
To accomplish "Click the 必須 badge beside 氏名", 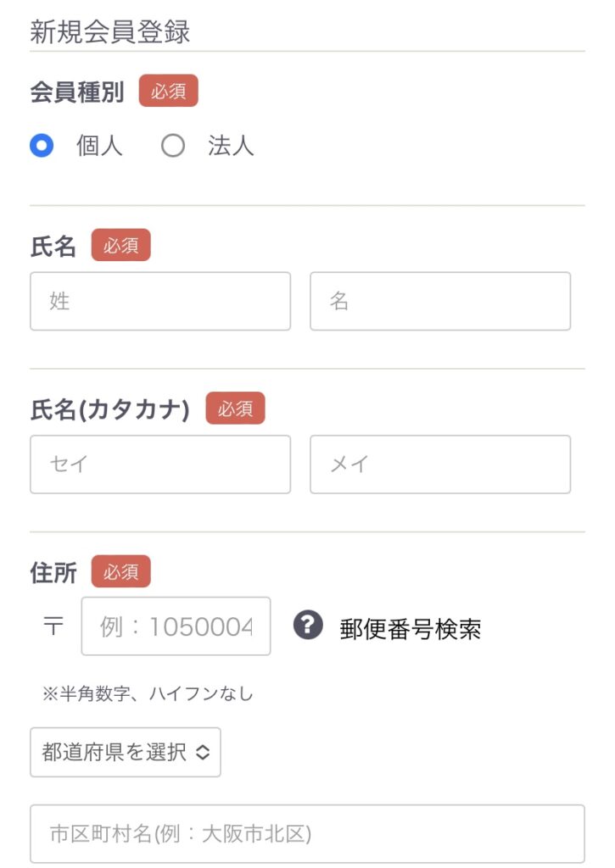I will coord(120,245).
